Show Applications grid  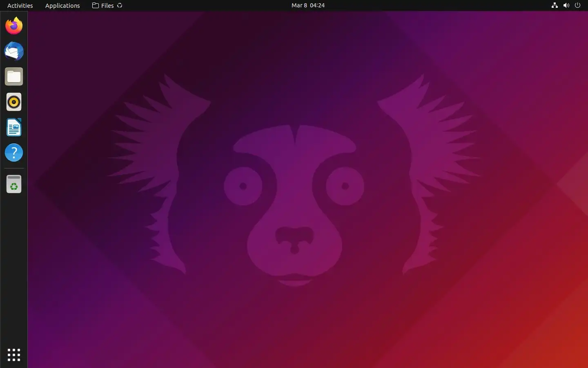pyautogui.click(x=14, y=355)
